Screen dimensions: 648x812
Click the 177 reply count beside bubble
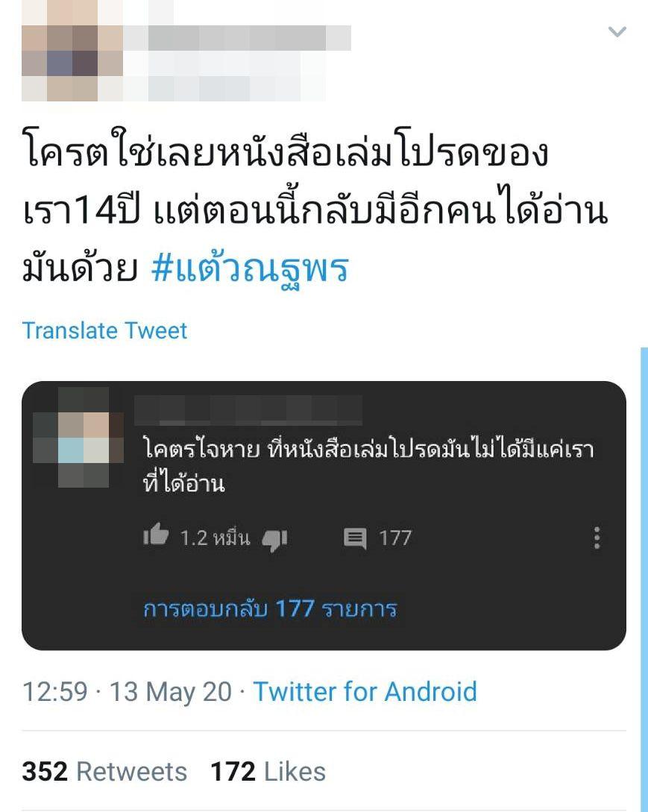click(394, 538)
